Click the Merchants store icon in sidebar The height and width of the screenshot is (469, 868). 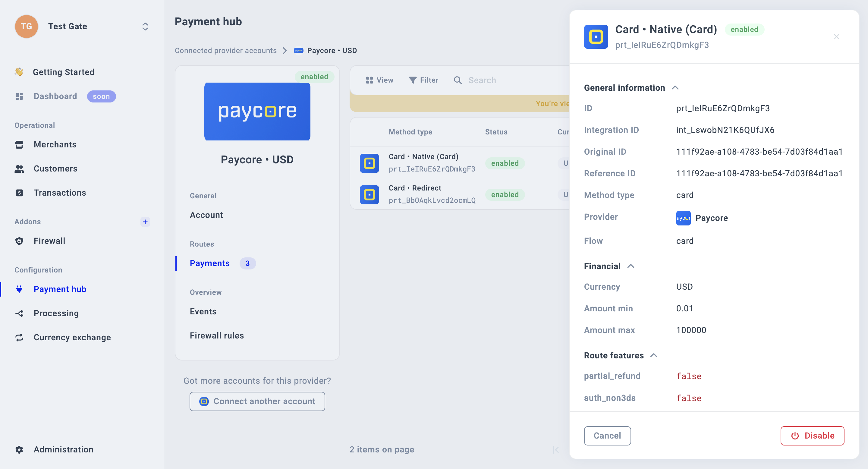[x=19, y=145]
